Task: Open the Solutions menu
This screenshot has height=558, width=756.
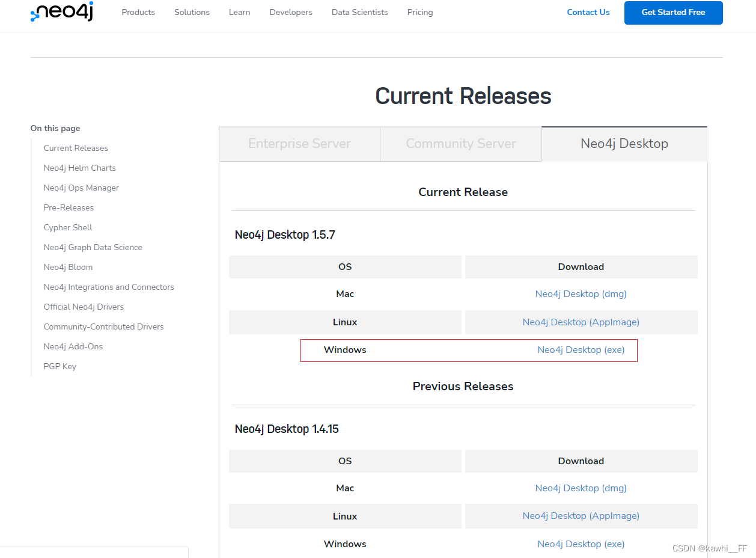Action: [x=192, y=12]
